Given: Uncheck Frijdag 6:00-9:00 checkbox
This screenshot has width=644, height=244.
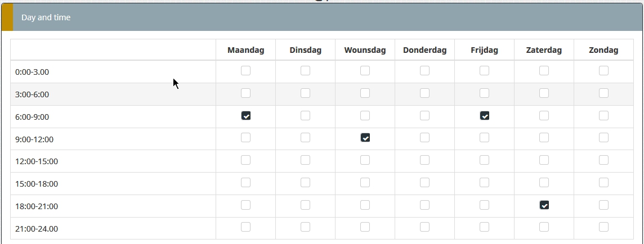Looking at the screenshot, I should point(485,116).
